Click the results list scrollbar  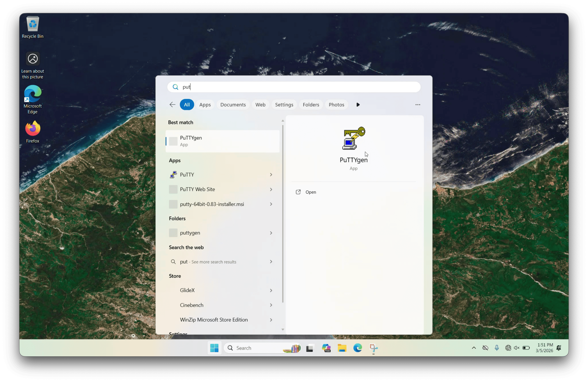(x=283, y=214)
